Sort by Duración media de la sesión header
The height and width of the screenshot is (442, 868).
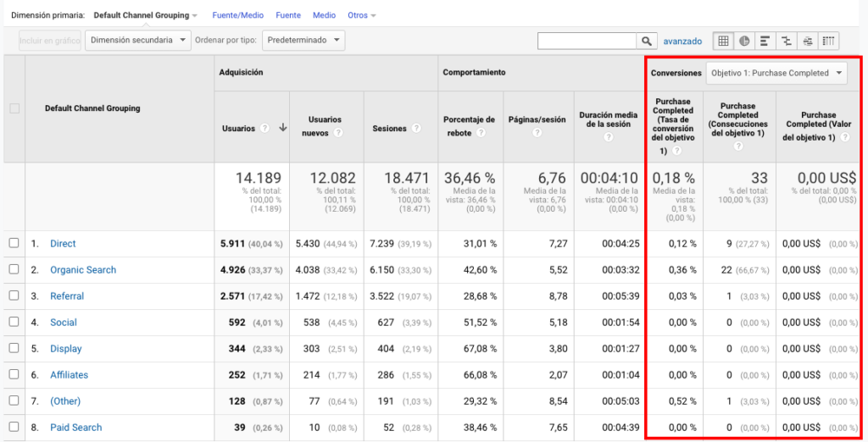[609, 119]
